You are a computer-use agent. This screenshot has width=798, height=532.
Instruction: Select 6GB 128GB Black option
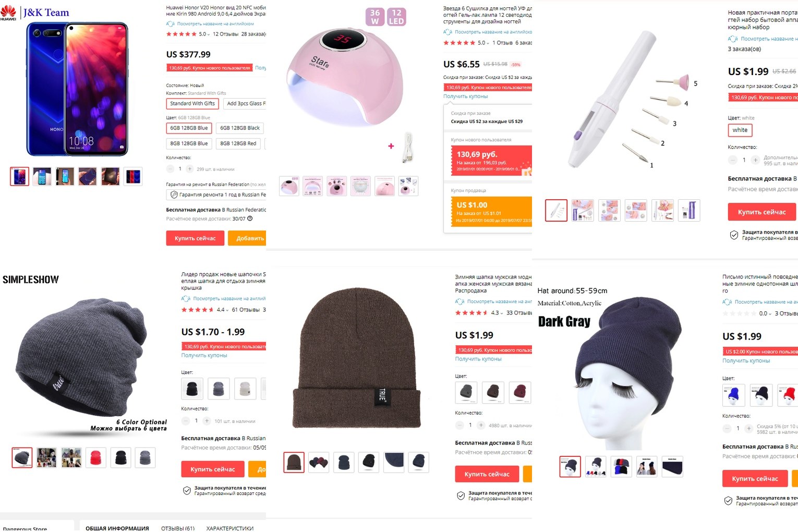(240, 128)
